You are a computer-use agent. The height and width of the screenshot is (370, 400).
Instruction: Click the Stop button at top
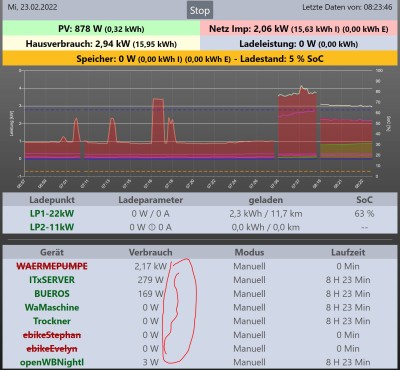click(199, 11)
